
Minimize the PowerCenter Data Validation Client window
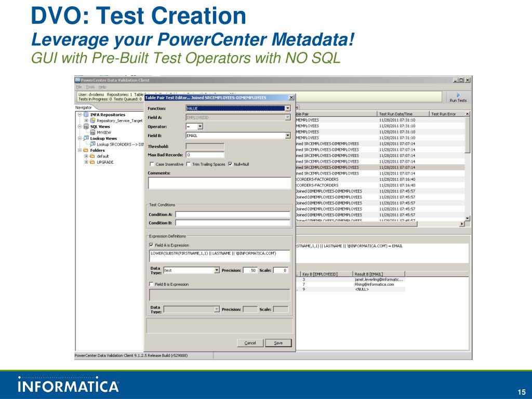[455, 80]
